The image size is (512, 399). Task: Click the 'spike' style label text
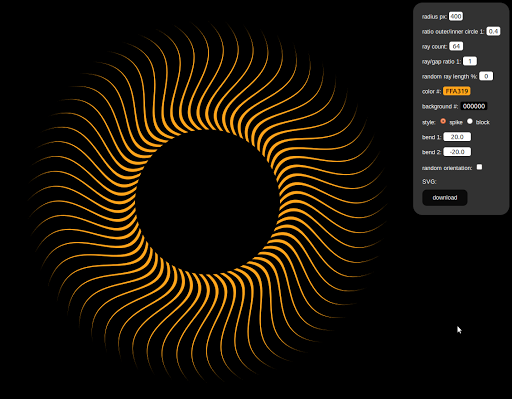click(x=456, y=122)
